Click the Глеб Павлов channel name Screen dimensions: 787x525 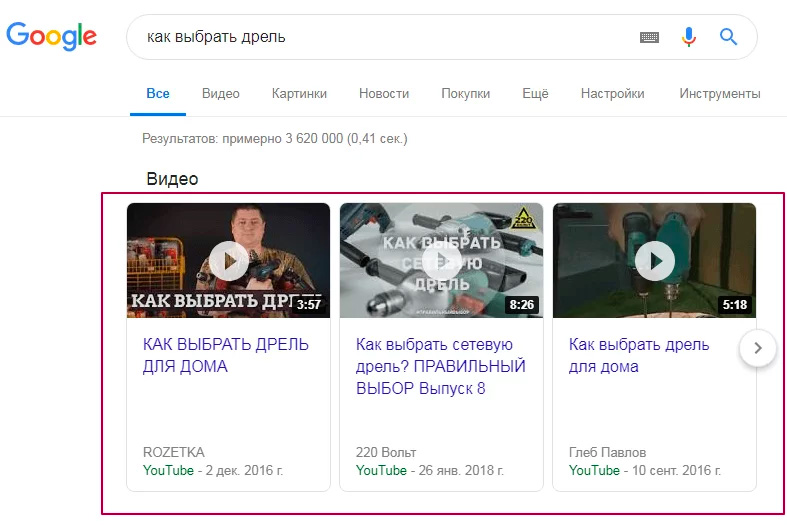click(x=607, y=452)
